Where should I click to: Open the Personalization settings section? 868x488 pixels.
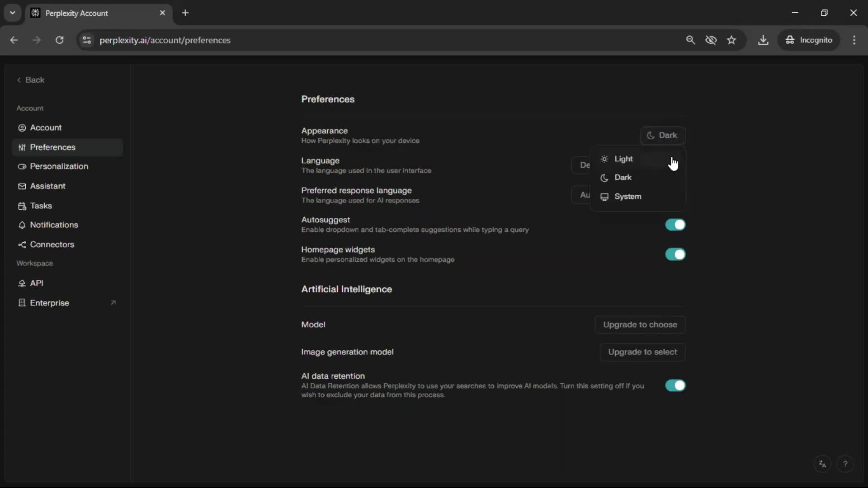pos(59,166)
